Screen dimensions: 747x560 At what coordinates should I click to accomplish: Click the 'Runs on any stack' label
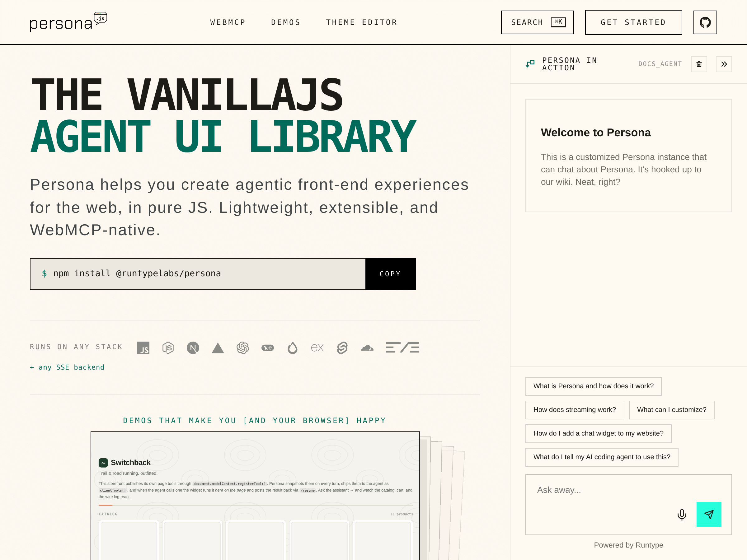[76, 347]
